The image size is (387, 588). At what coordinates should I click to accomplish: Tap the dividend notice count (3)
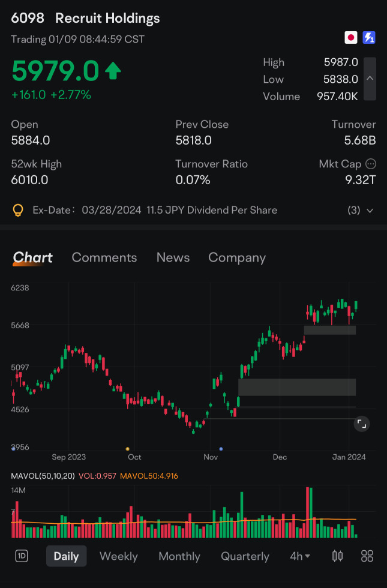coord(354,211)
